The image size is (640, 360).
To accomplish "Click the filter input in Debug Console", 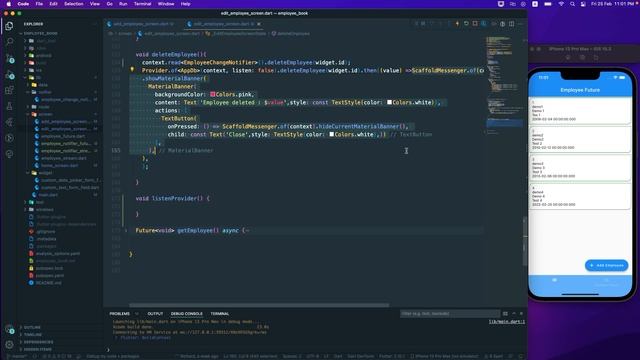I will pos(449,313).
